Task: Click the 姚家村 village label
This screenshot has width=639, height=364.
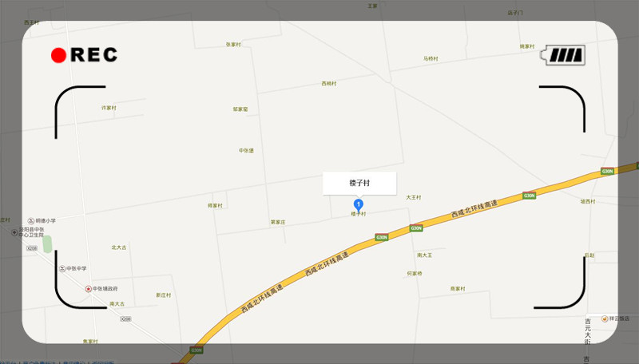Action: pyautogui.click(x=527, y=46)
